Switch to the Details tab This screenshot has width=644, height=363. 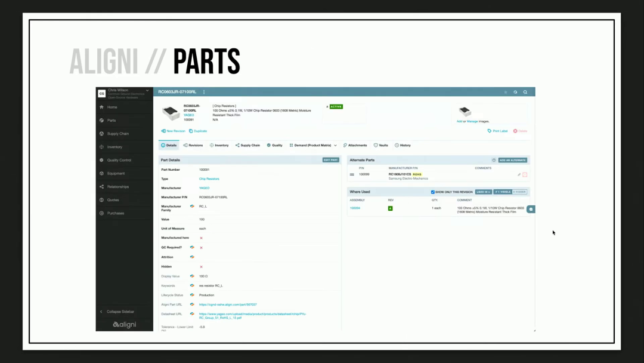169,146
